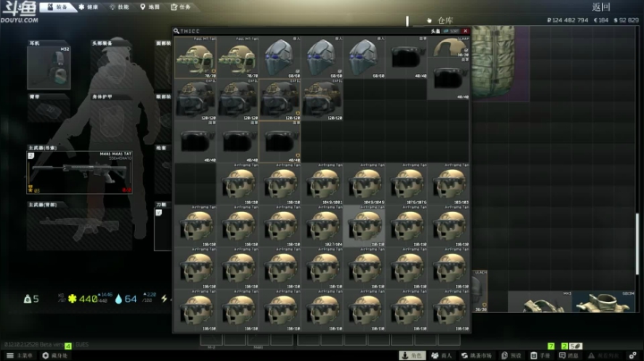The width and height of the screenshot is (644, 361).
Task: Open the 手册 handbook
Action: [540, 356]
